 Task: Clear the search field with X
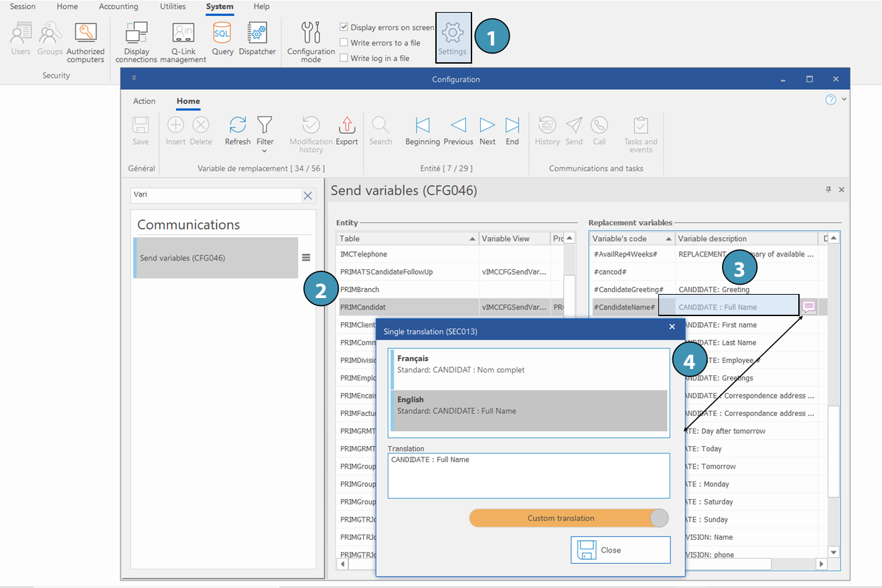pos(308,196)
